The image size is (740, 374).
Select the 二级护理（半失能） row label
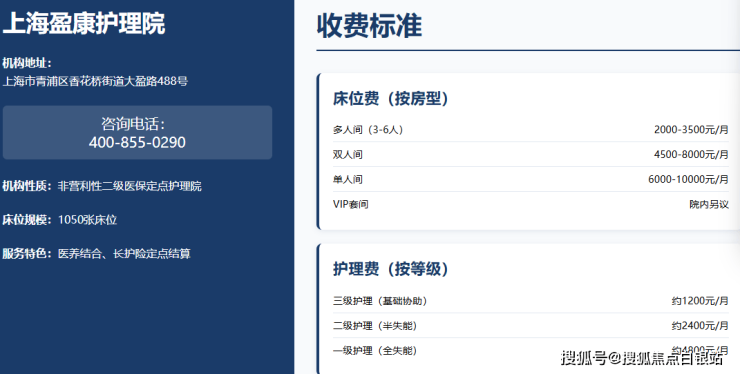pos(375,326)
